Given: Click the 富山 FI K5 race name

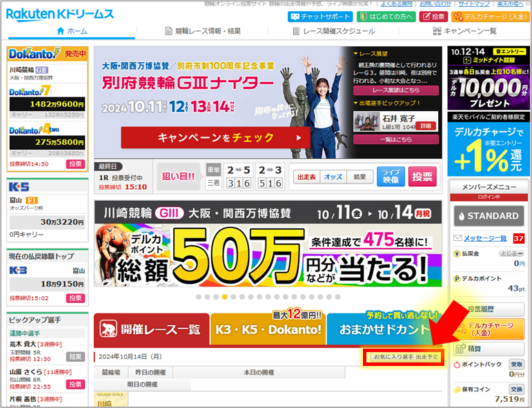Looking at the screenshot, I should 23,200.
